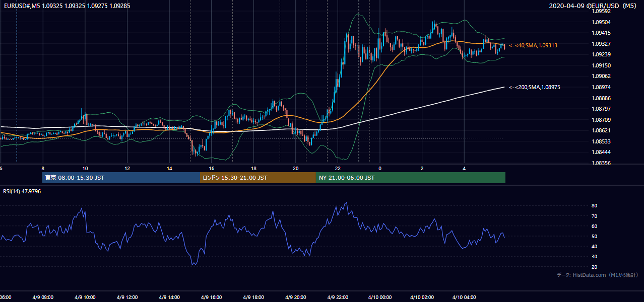
Task: Click hour label 22 below the price chart
Action: pyautogui.click(x=338, y=168)
